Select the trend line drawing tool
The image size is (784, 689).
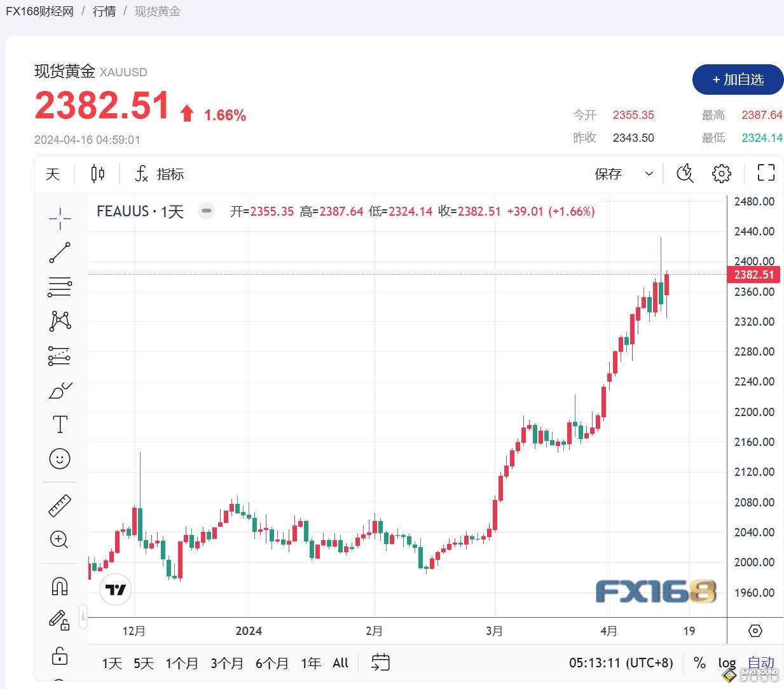[59, 253]
